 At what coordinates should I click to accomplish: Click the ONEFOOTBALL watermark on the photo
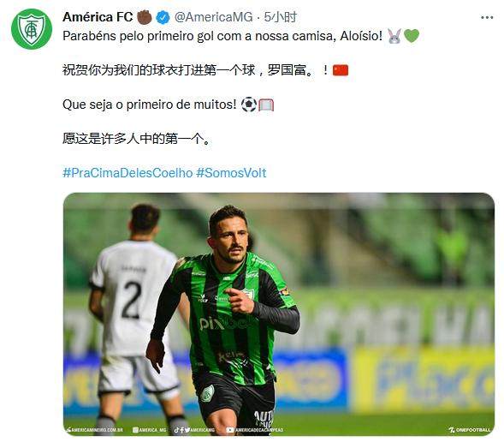pos(470,430)
